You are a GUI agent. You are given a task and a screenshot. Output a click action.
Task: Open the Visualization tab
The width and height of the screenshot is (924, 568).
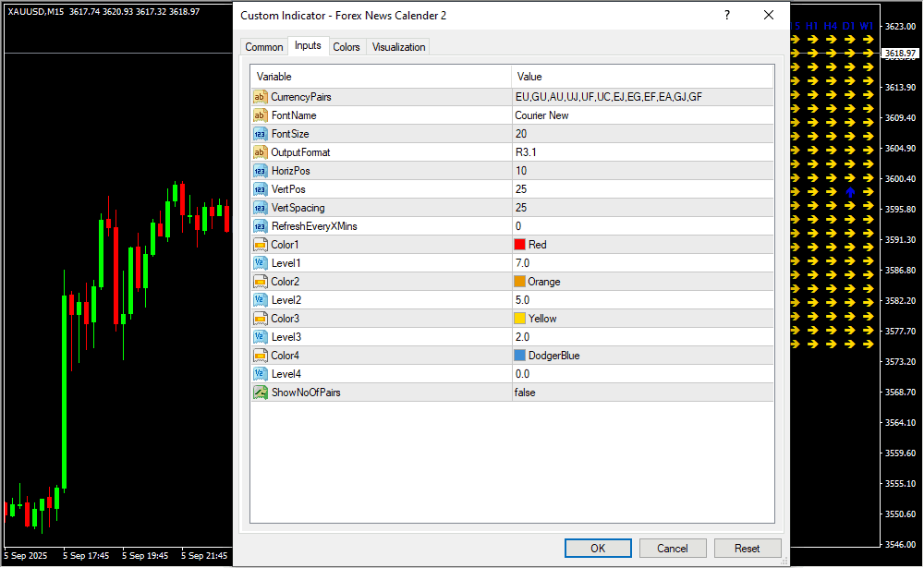tap(398, 47)
